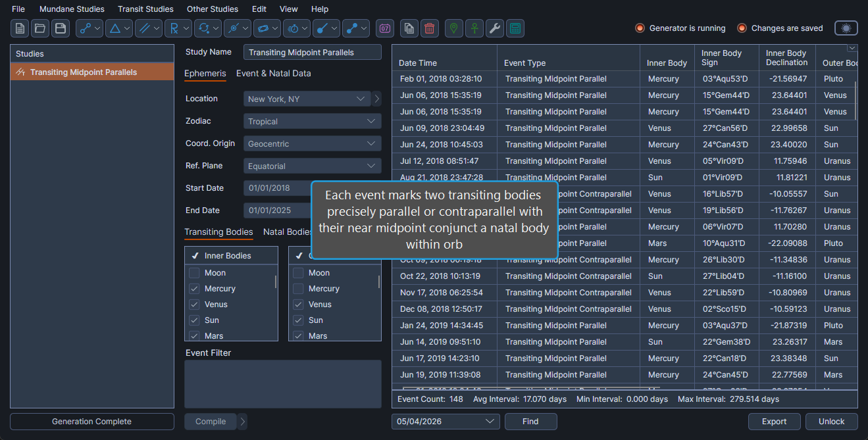Open the Other Studies menu
The width and height of the screenshot is (868, 440).
[x=213, y=9]
